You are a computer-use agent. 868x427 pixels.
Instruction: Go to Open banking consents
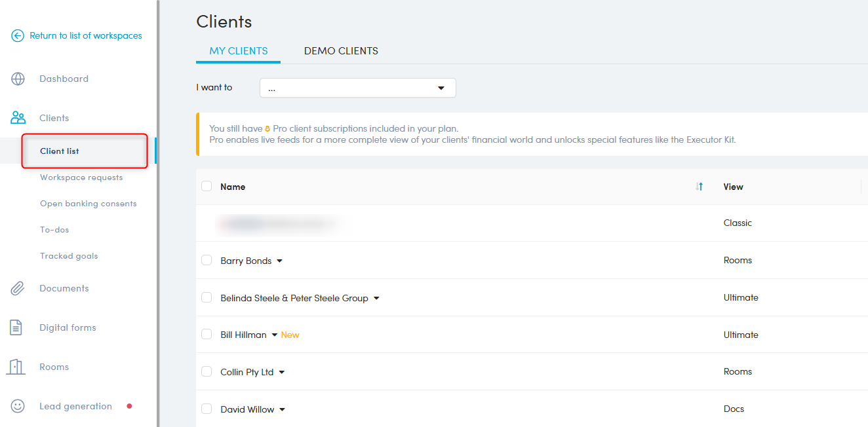89,204
